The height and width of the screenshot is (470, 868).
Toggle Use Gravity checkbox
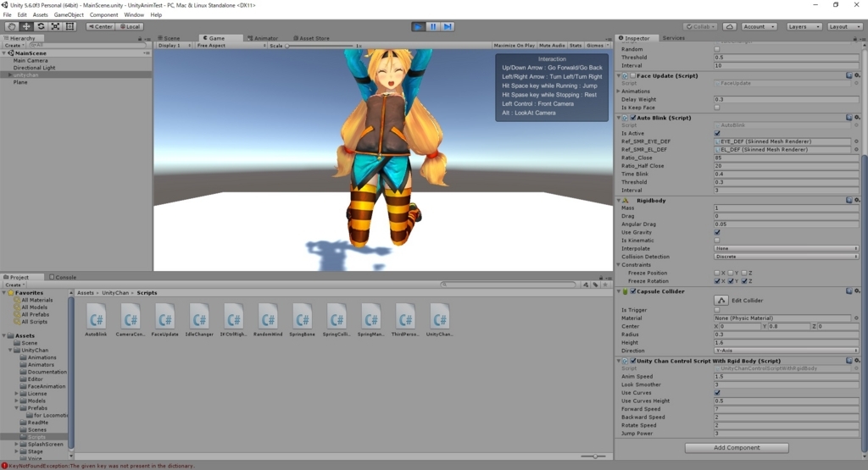717,232
